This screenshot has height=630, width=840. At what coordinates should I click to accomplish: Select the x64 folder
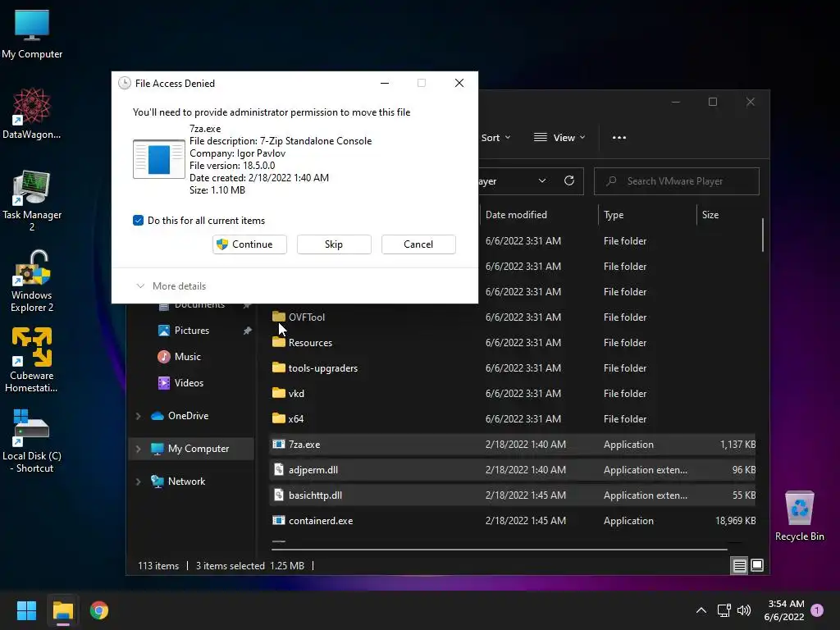pos(288,419)
